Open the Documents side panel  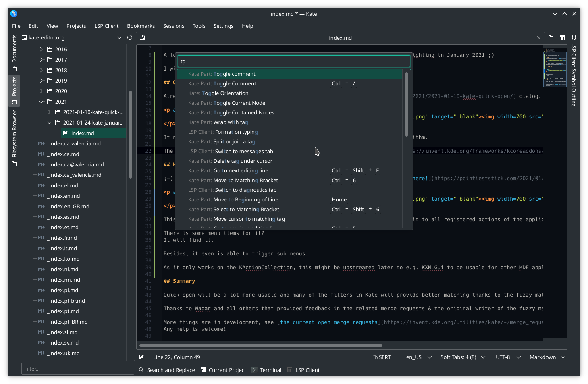pos(14,53)
